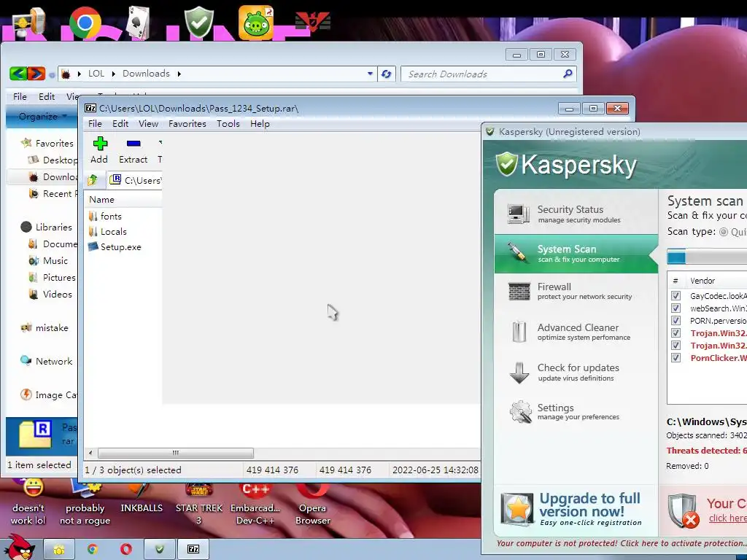Refresh the Downloads folder in Explorer
The image size is (747, 560).
coord(387,74)
